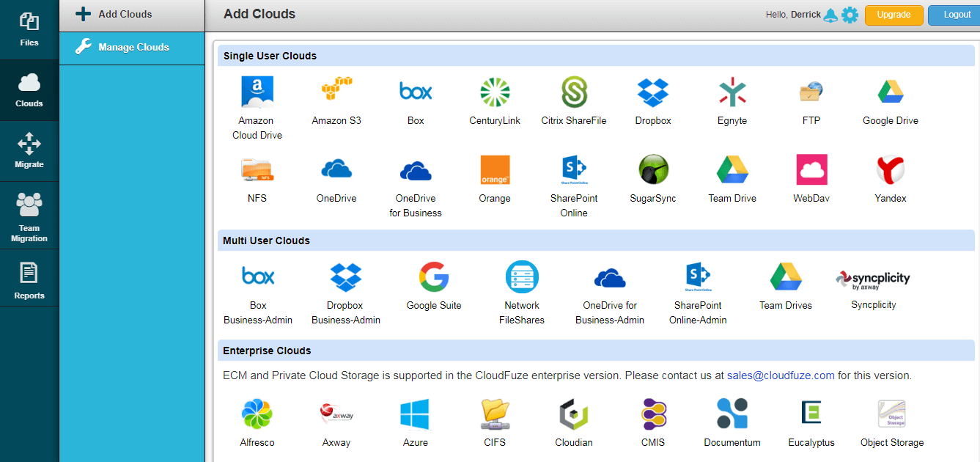Select the Object Storage icon
This screenshot has width=980, height=462.
(892, 414)
